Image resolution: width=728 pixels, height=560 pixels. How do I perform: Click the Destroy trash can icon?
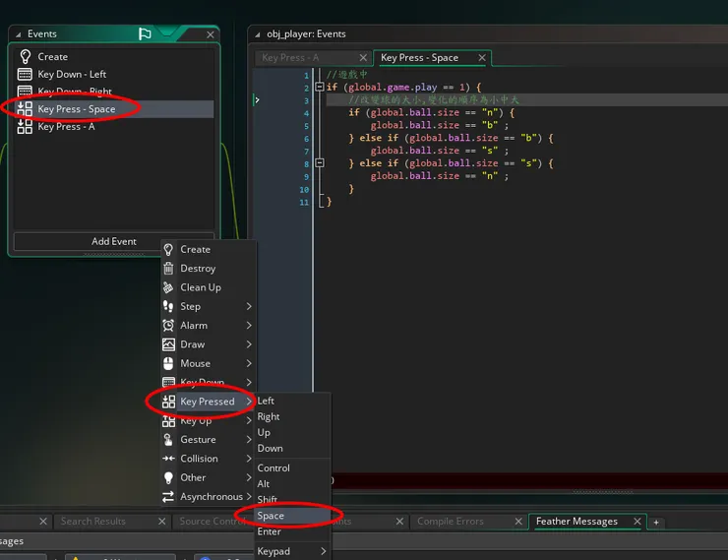pyautogui.click(x=168, y=269)
